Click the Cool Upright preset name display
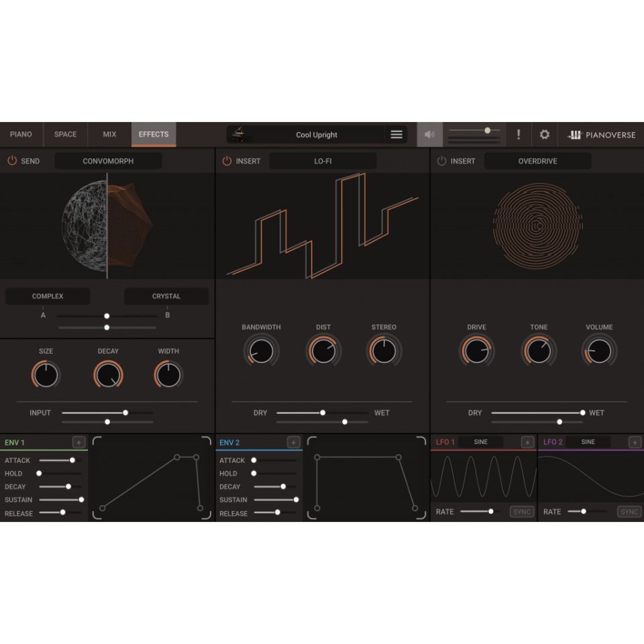This screenshot has height=644, width=644. tap(317, 135)
